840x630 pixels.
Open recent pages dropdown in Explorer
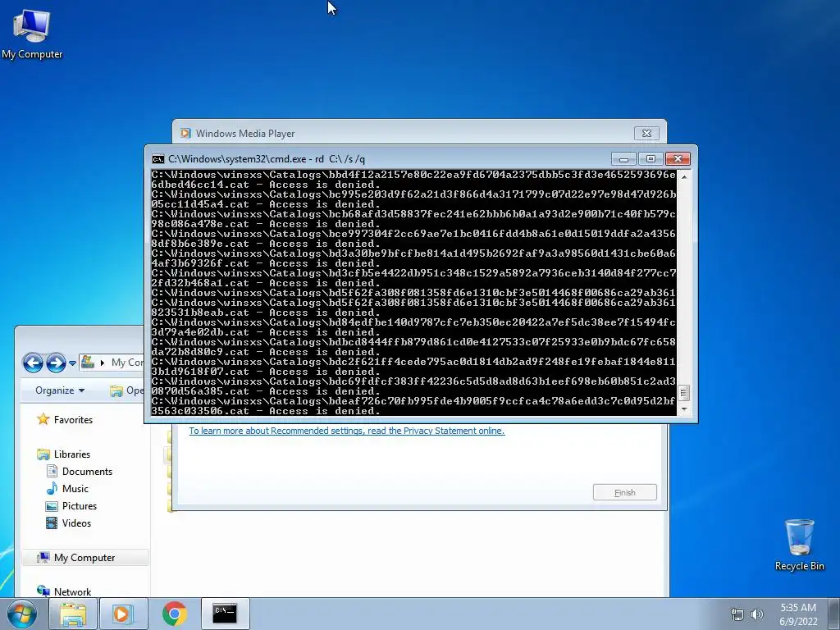click(x=72, y=363)
